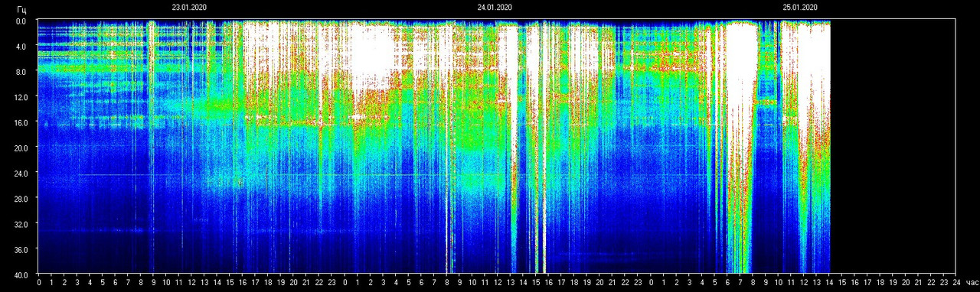Screen dimensions: 980x292
Task: Click the 16.0 frequency axis label
Action: click(x=21, y=122)
